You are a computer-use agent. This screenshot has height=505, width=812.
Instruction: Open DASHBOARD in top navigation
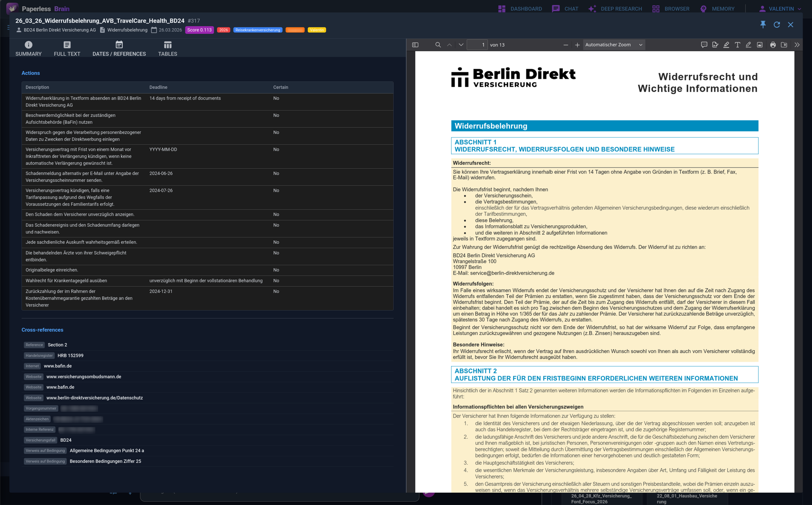(520, 9)
